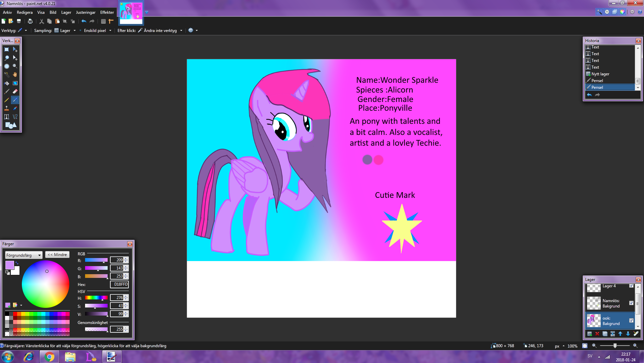
Task: Select the Eraser tool
Action: (15, 92)
